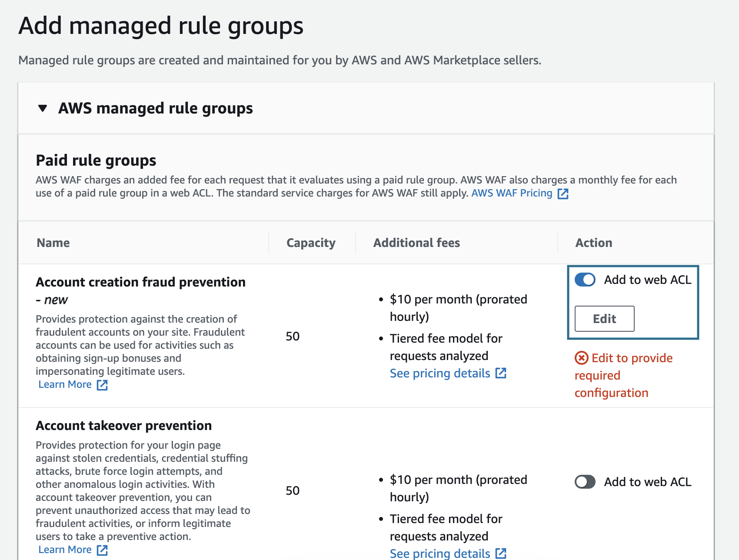Click the Edit to provide required configuration message

click(624, 375)
